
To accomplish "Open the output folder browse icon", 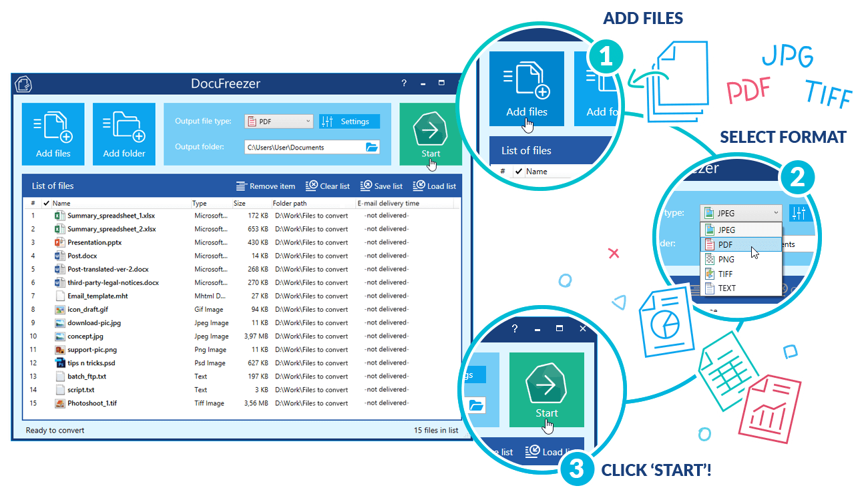I will click(x=371, y=147).
